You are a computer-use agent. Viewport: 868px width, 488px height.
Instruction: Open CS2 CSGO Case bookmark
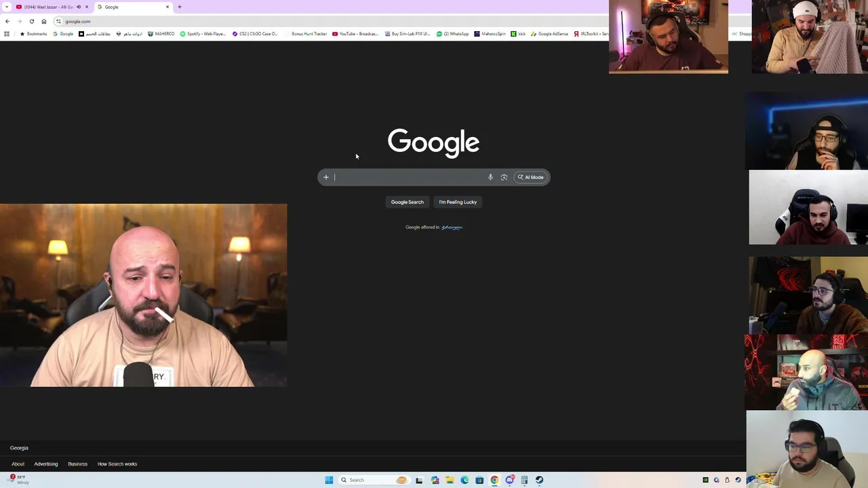(255, 34)
